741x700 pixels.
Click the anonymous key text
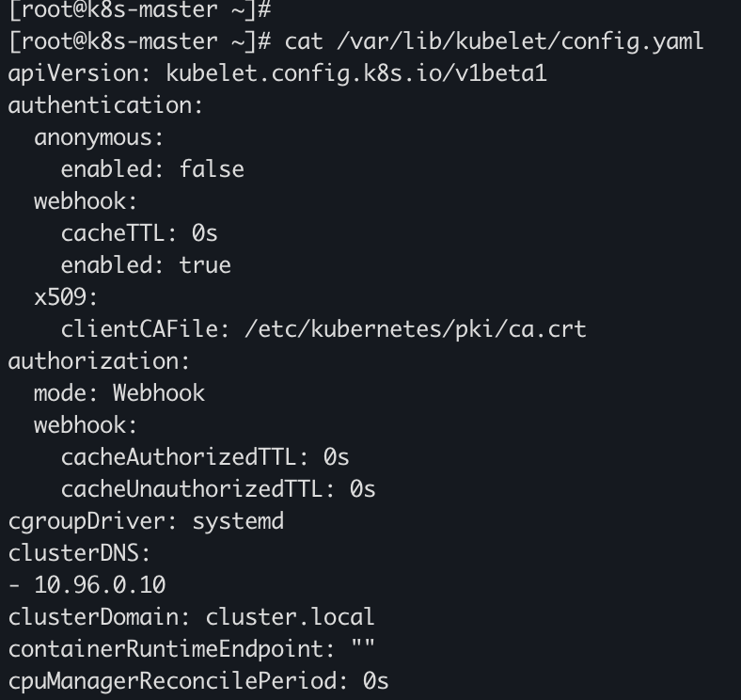click(99, 138)
